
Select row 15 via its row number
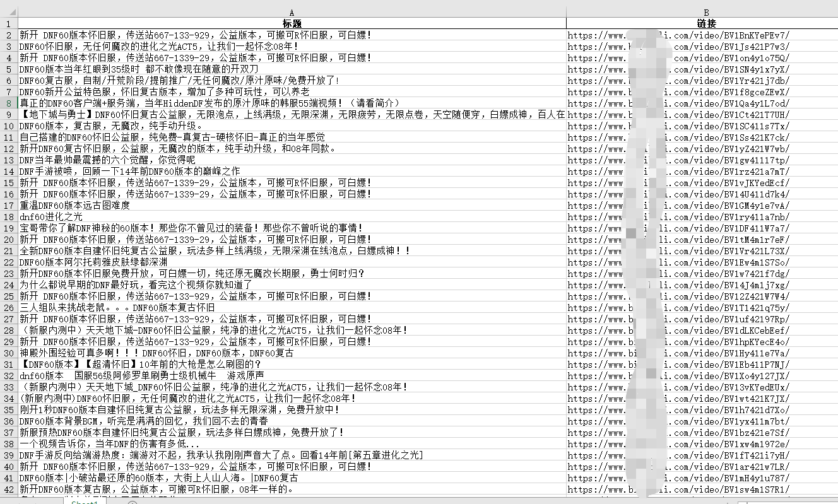(x=9, y=182)
